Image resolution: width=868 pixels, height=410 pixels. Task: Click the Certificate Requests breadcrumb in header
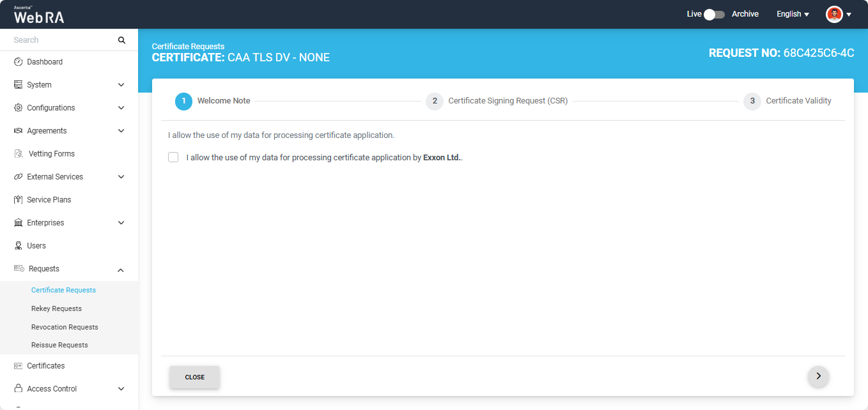[x=188, y=47]
